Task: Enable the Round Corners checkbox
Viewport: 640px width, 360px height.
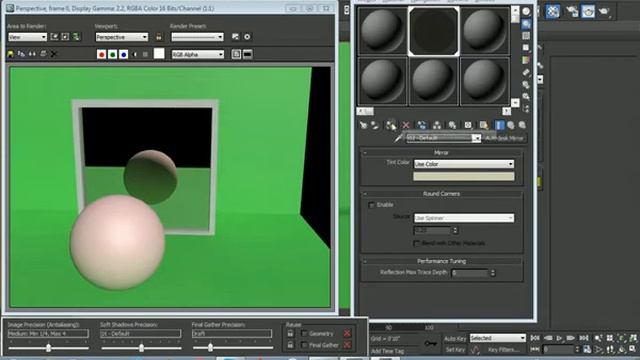Action: click(x=371, y=205)
